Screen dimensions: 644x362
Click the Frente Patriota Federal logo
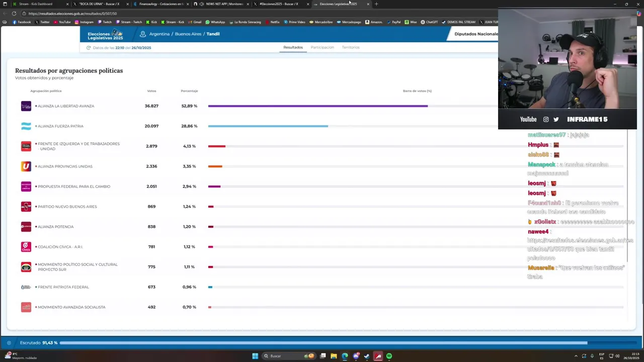[x=26, y=287]
